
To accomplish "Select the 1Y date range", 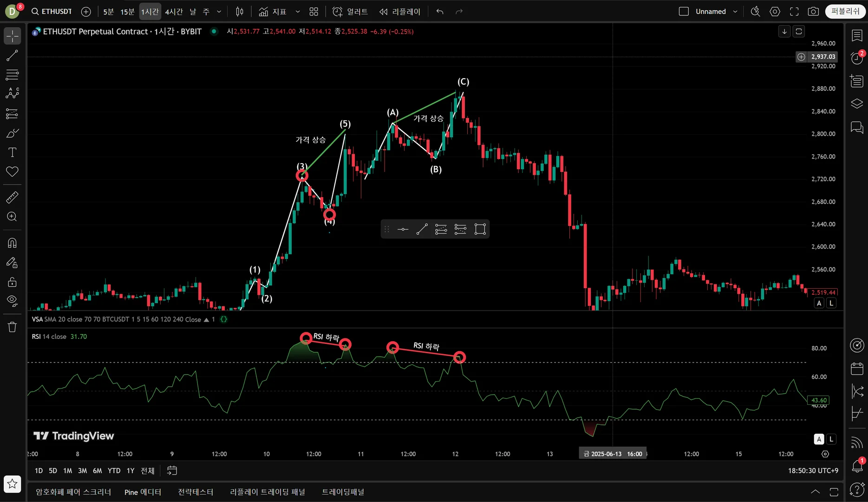I will (131, 471).
